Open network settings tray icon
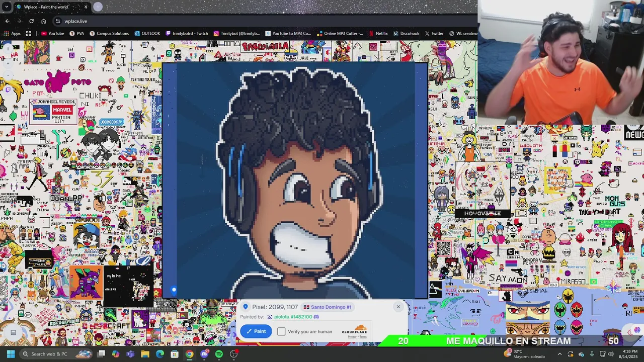644x362 pixels. tap(602, 354)
